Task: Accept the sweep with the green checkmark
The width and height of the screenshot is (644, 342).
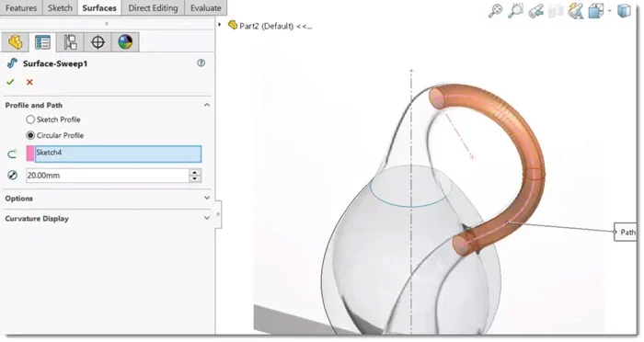Action: click(x=10, y=82)
